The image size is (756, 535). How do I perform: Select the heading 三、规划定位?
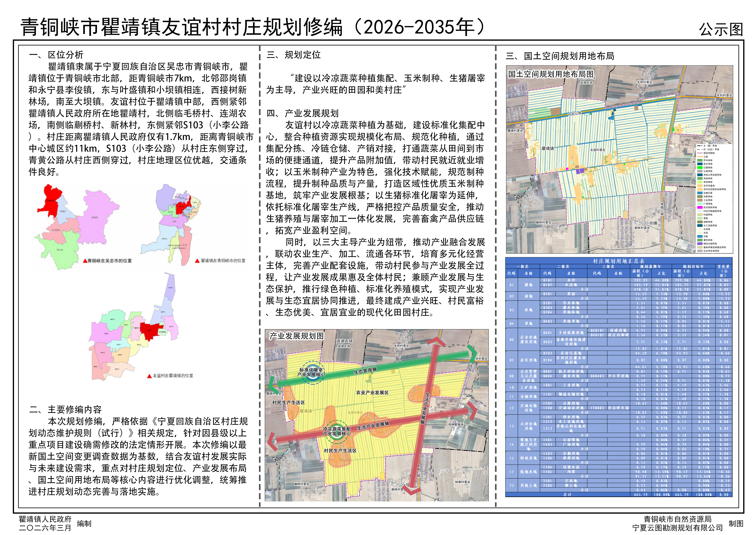[x=293, y=55]
